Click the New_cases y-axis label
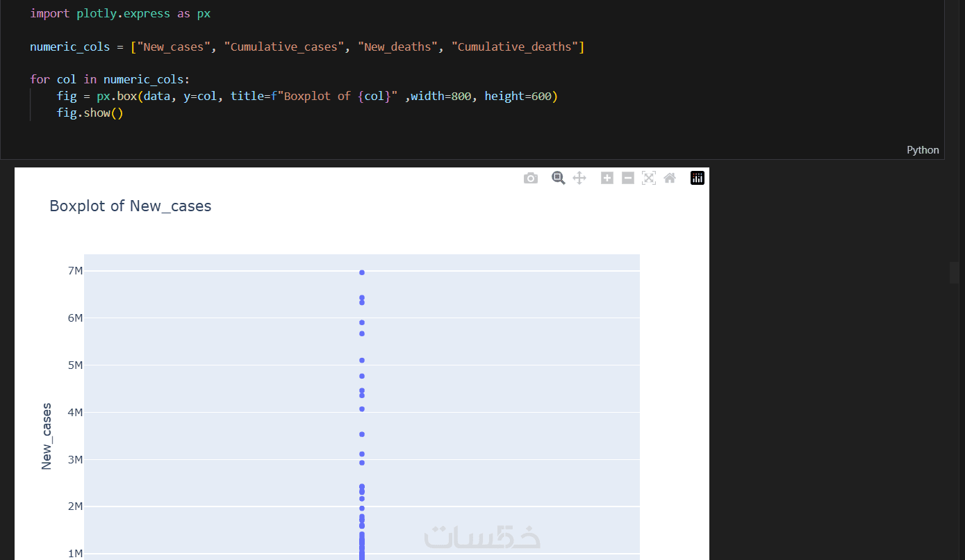This screenshot has width=965, height=560. [47, 436]
